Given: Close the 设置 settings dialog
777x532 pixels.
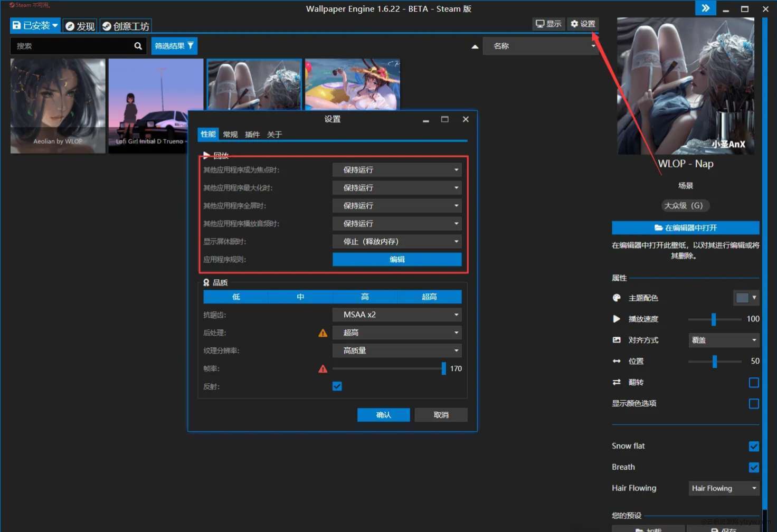Looking at the screenshot, I should 466,119.
